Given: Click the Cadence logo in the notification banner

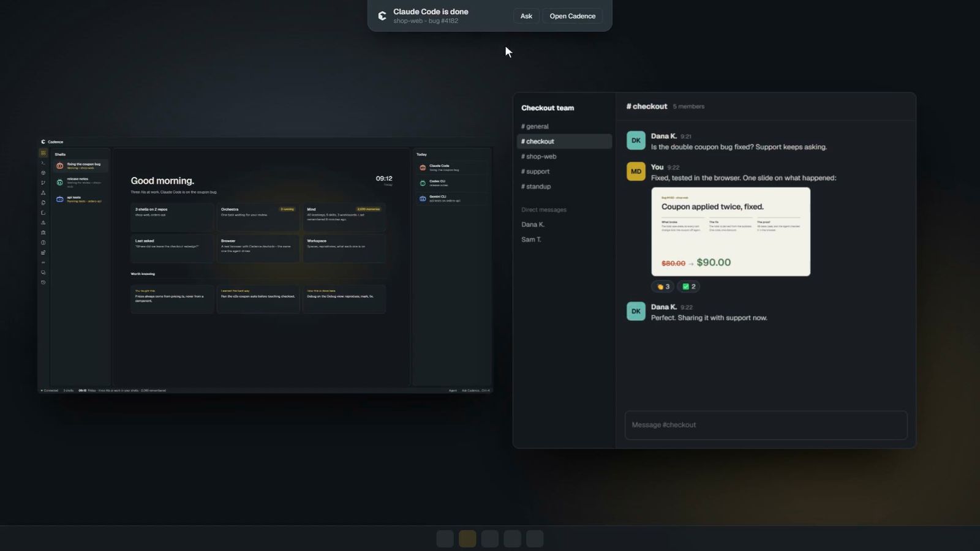Looking at the screenshot, I should coord(382,16).
